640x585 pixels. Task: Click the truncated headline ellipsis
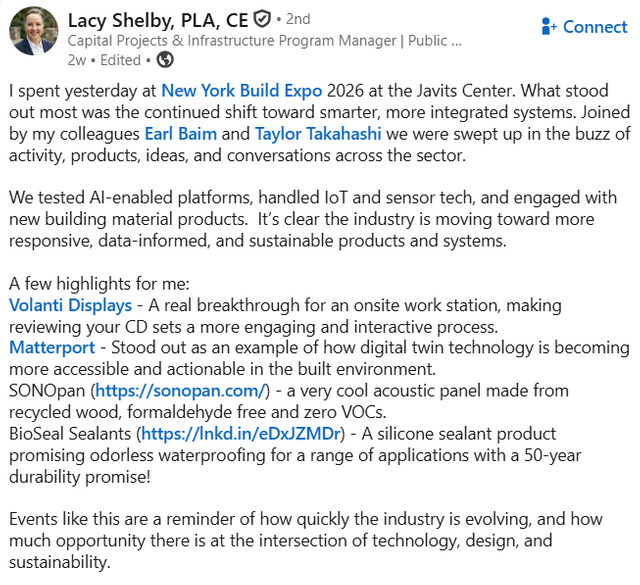456,42
